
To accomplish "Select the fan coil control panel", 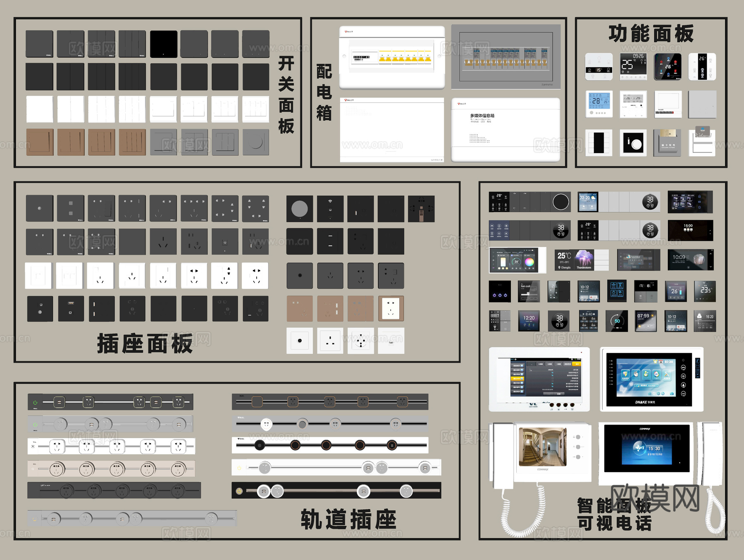I will (529, 291).
